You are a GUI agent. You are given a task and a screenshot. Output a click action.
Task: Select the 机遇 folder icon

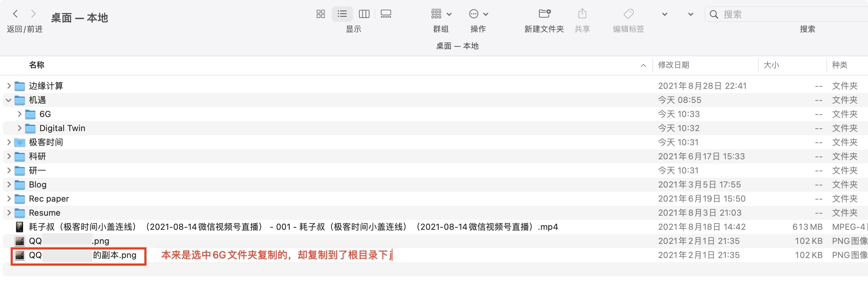(x=20, y=100)
